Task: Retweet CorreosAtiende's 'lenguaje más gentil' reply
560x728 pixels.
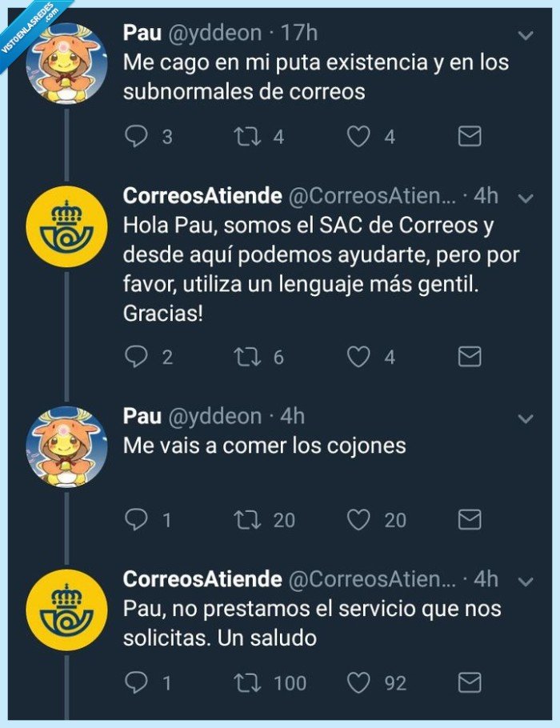Action: point(250,358)
